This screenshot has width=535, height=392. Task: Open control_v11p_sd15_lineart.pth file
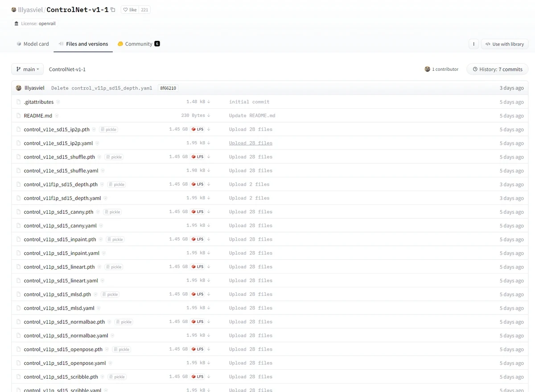pos(59,267)
